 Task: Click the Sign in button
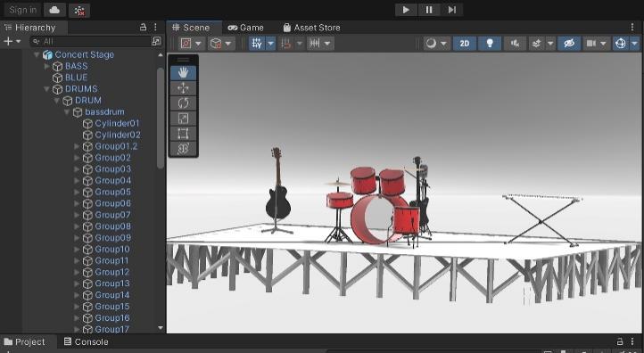22,10
